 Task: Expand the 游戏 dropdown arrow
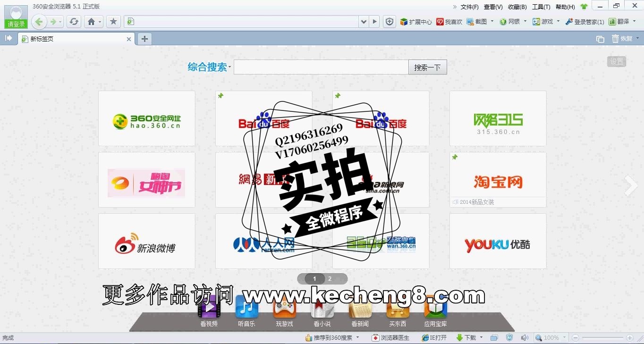click(558, 21)
